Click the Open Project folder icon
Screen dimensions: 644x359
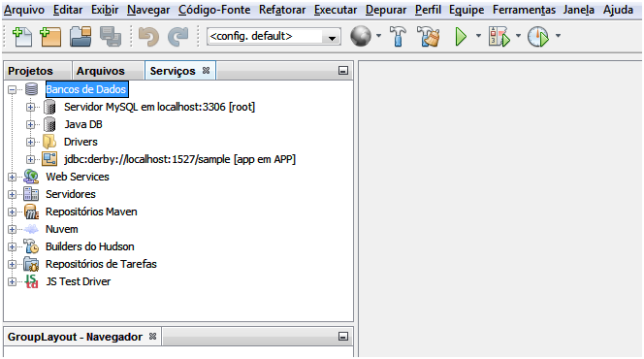coord(80,36)
